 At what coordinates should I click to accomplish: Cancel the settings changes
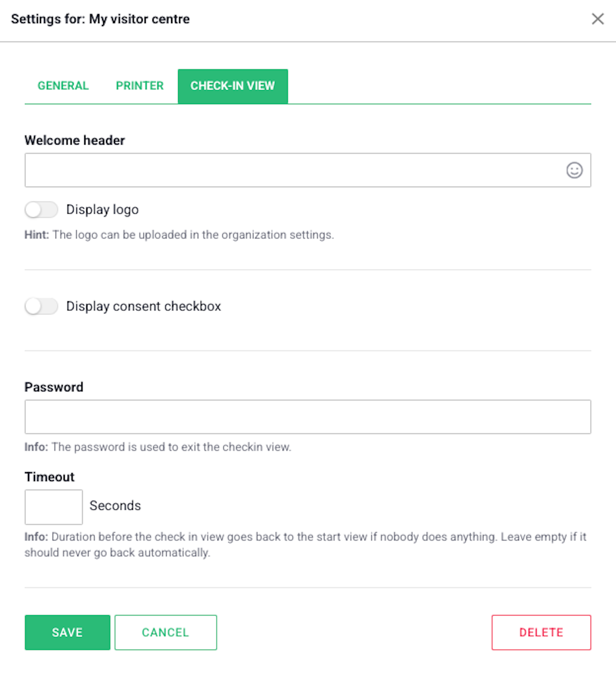tap(166, 632)
